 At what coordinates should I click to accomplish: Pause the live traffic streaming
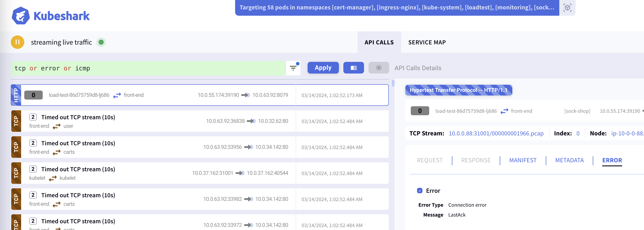17,42
